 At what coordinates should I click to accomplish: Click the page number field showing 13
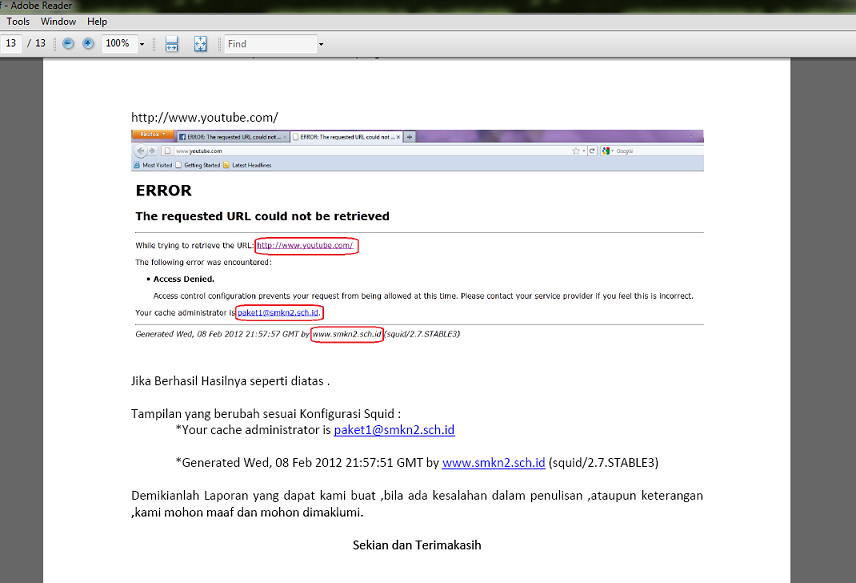click(12, 43)
